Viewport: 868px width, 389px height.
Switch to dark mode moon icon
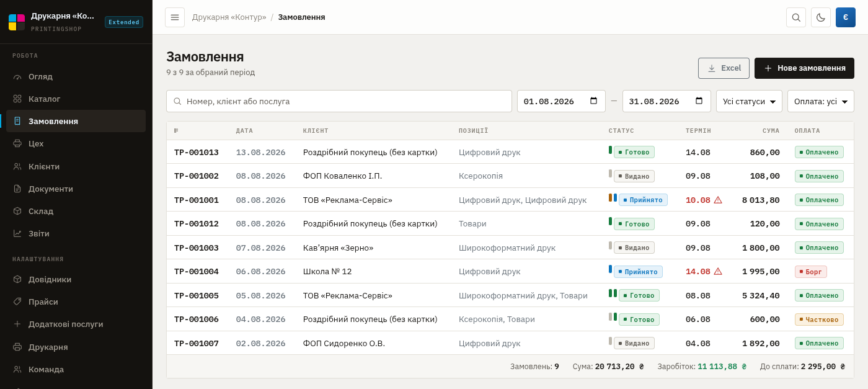pyautogui.click(x=821, y=17)
